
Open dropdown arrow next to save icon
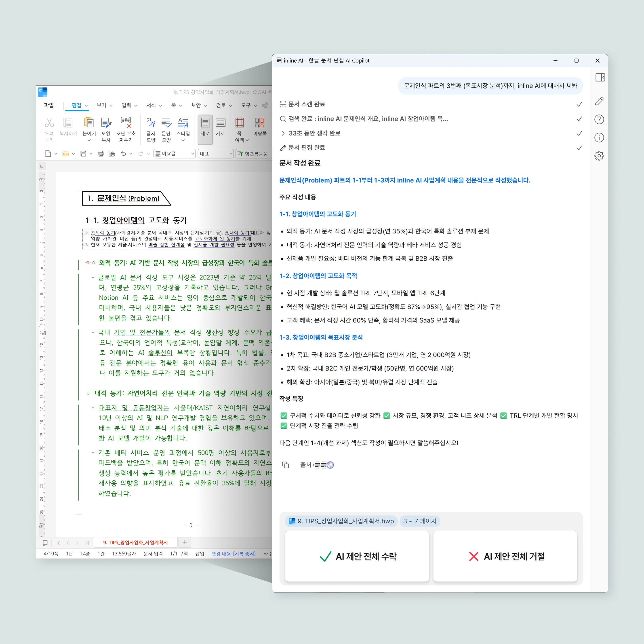pos(91,154)
